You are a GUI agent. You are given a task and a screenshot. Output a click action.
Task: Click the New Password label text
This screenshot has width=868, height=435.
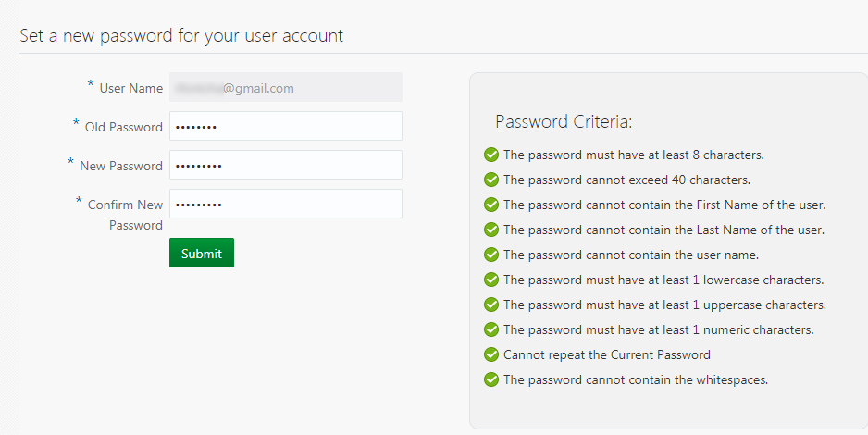(121, 166)
